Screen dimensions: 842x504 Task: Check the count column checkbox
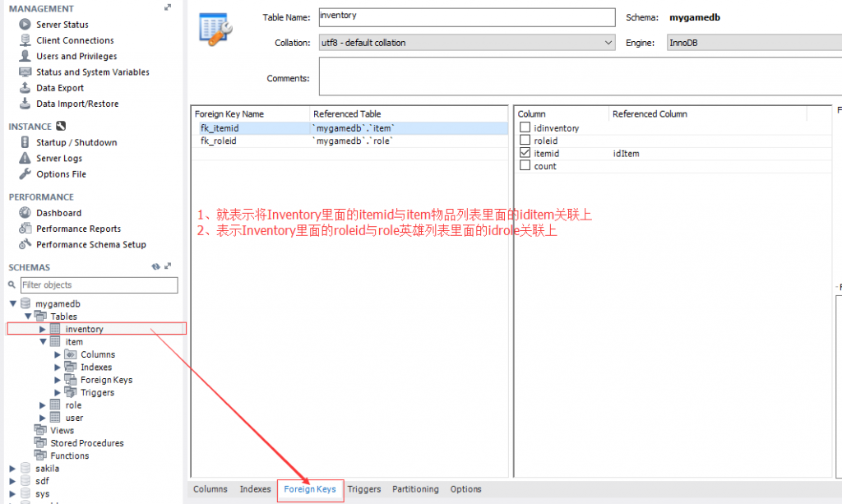pos(525,165)
